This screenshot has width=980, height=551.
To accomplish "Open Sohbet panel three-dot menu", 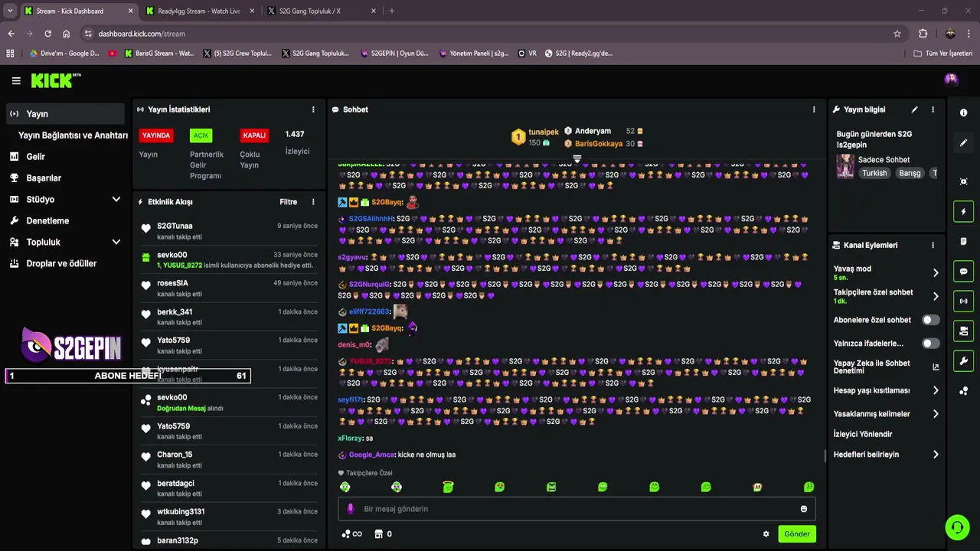I will pyautogui.click(x=814, y=109).
